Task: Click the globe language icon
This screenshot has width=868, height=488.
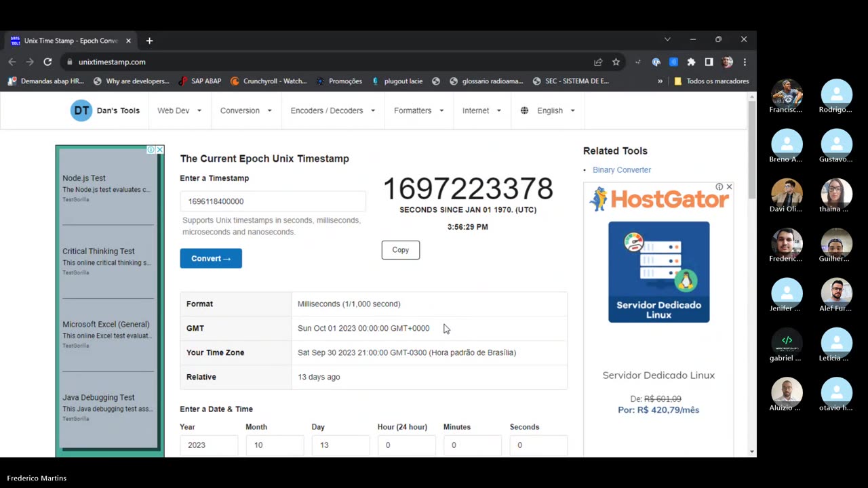Action: coord(524,110)
